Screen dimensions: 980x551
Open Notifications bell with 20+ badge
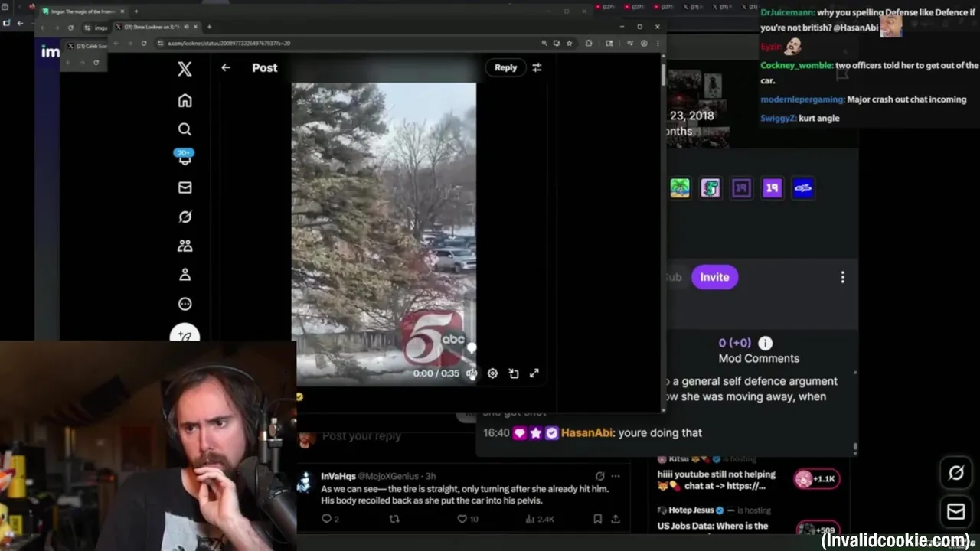[185, 157]
